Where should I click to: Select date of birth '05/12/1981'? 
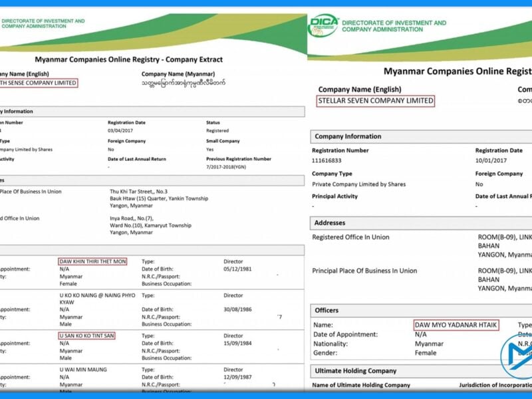pyautogui.click(x=237, y=269)
